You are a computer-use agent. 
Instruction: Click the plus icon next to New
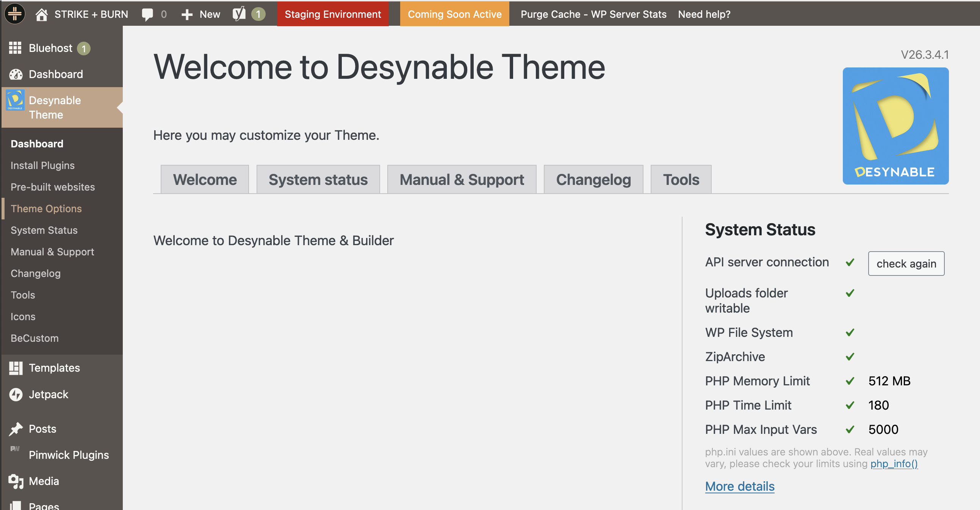[x=187, y=14]
